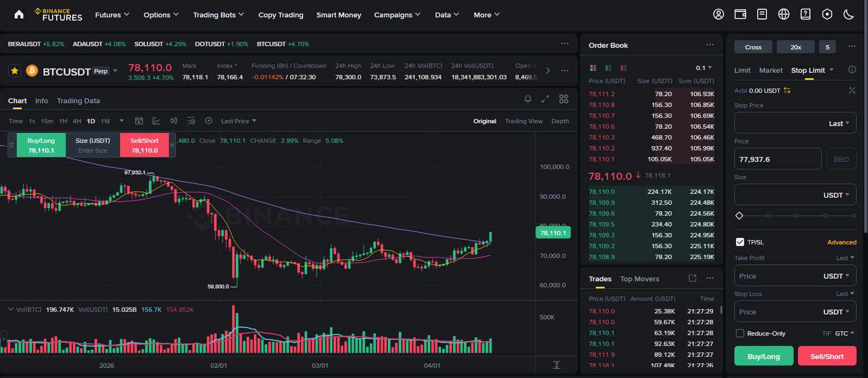Select the 4H time interval
Viewport: 868px width, 378px height.
point(77,121)
